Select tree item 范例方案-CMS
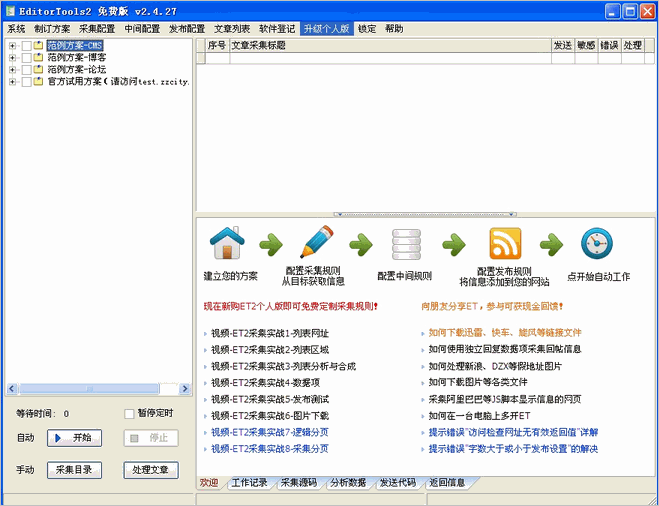 click(75, 45)
